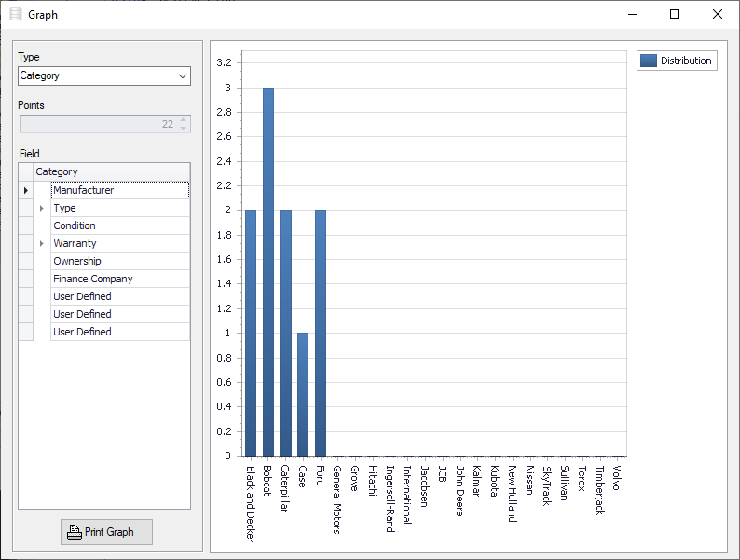Expand the Type field row arrow
740x560 pixels.
[42, 208]
